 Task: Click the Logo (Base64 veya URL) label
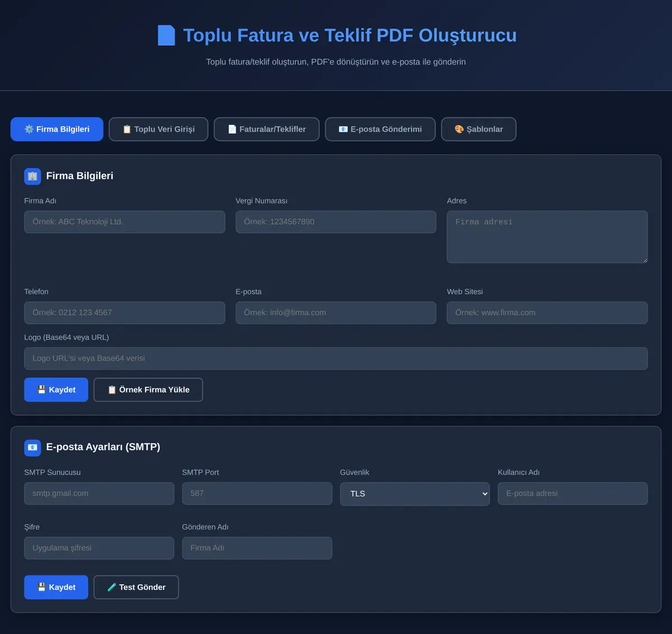pyautogui.click(x=67, y=337)
